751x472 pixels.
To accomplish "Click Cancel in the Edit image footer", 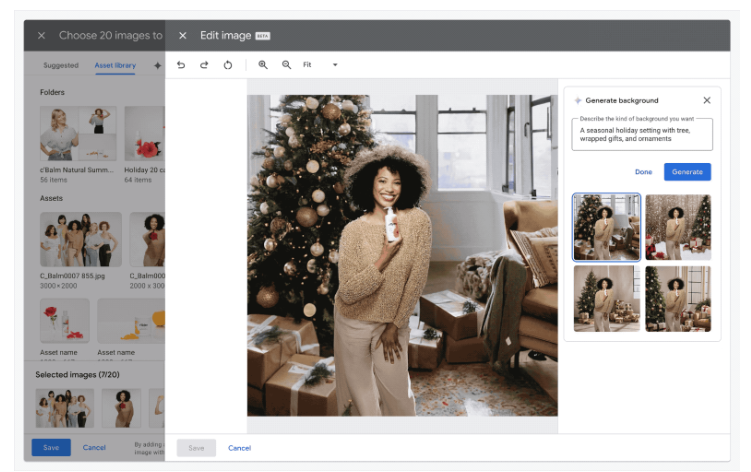I will point(239,448).
